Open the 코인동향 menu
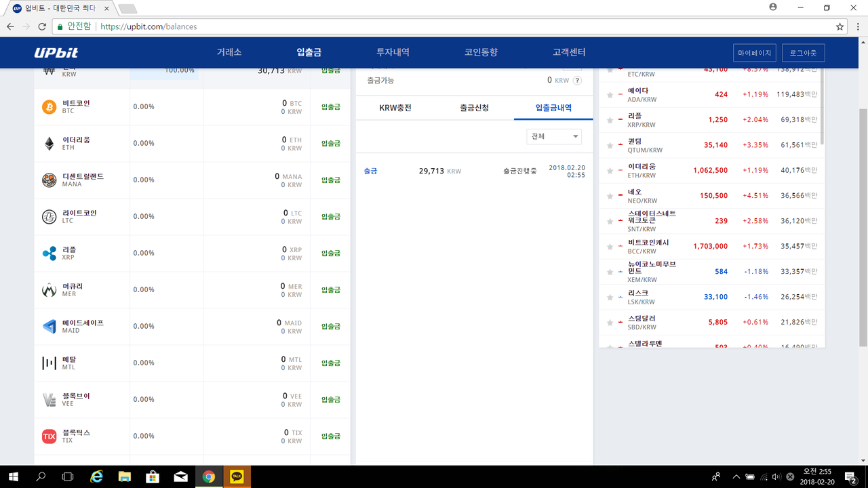868x488 pixels. pos(481,52)
